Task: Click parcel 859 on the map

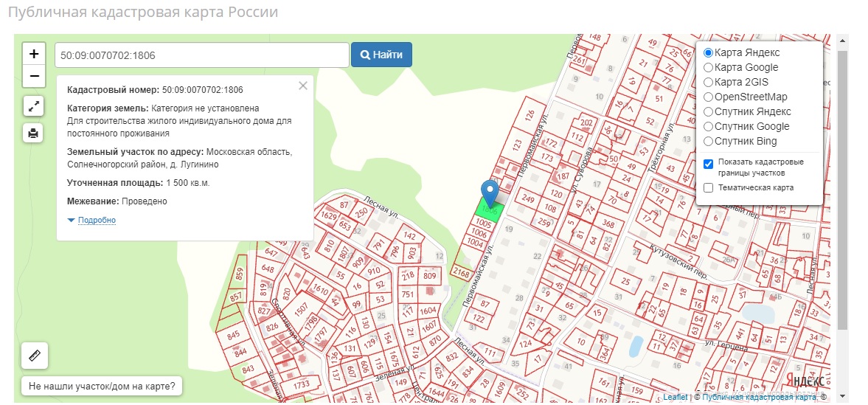Action: pos(240,274)
